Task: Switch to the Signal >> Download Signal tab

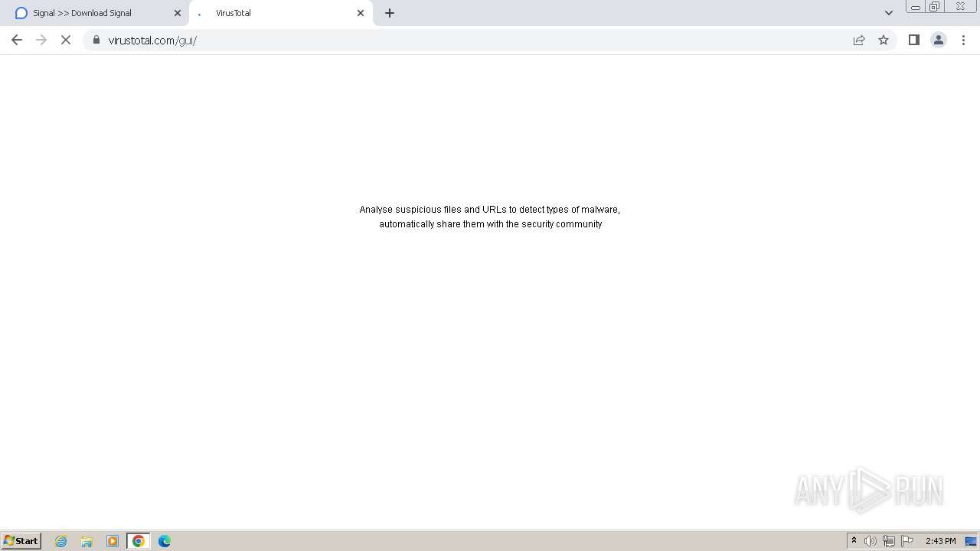Action: click(94, 13)
